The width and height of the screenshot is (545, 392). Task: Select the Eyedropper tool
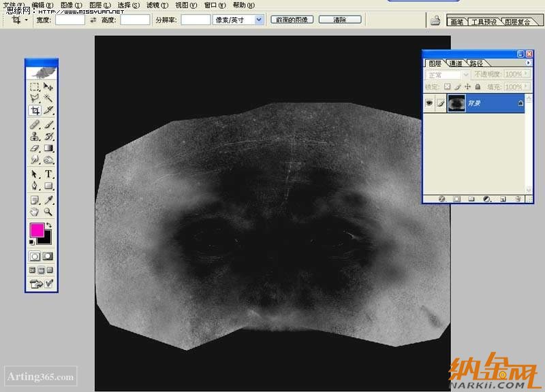coord(48,199)
